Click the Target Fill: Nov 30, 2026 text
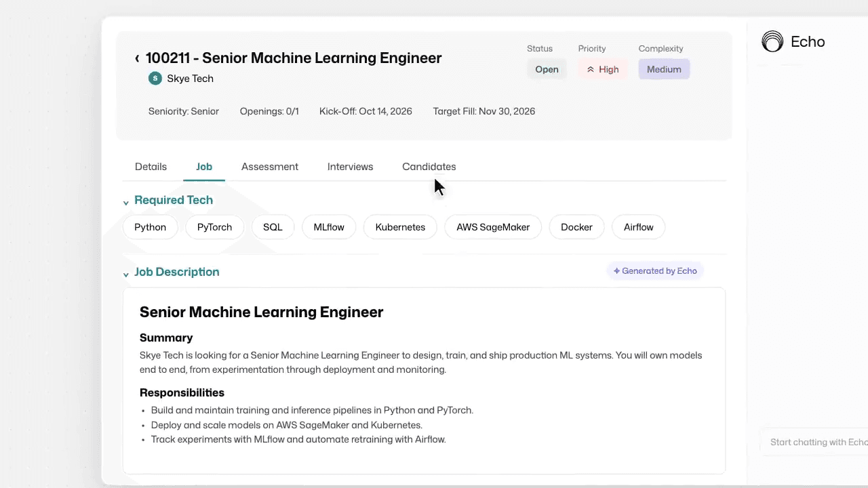The width and height of the screenshot is (868, 488). (484, 111)
